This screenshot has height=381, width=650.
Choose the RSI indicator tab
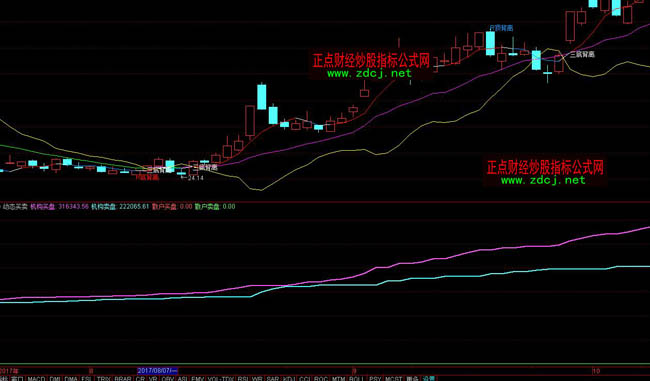point(243,379)
